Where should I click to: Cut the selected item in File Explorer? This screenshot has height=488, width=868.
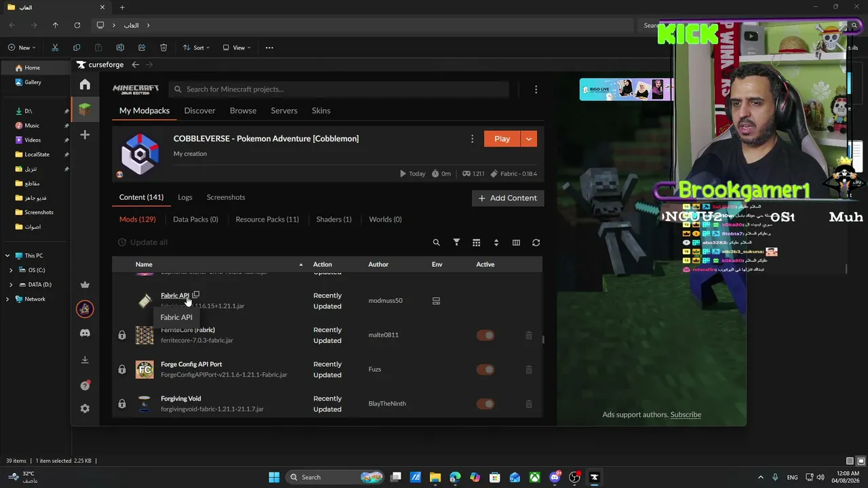pyautogui.click(x=55, y=47)
